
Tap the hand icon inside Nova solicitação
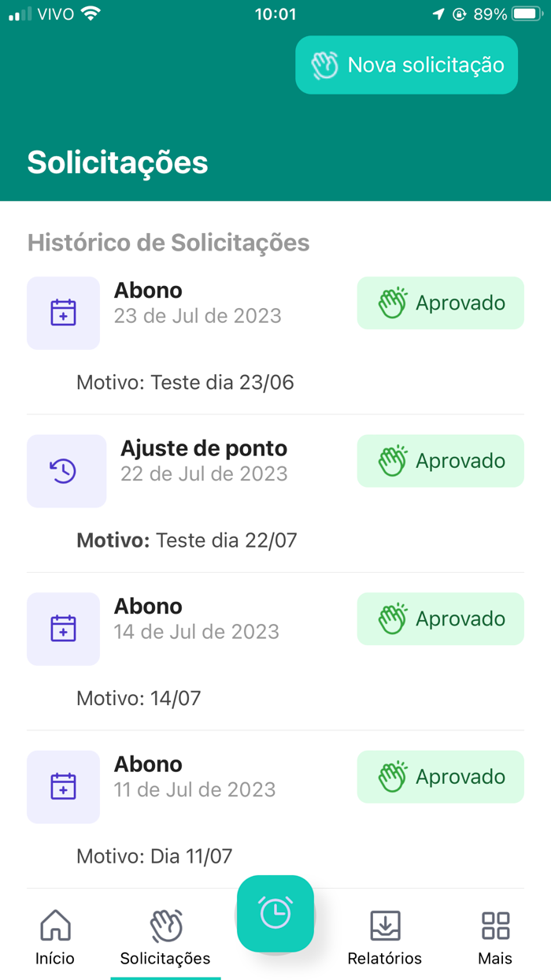tap(324, 65)
